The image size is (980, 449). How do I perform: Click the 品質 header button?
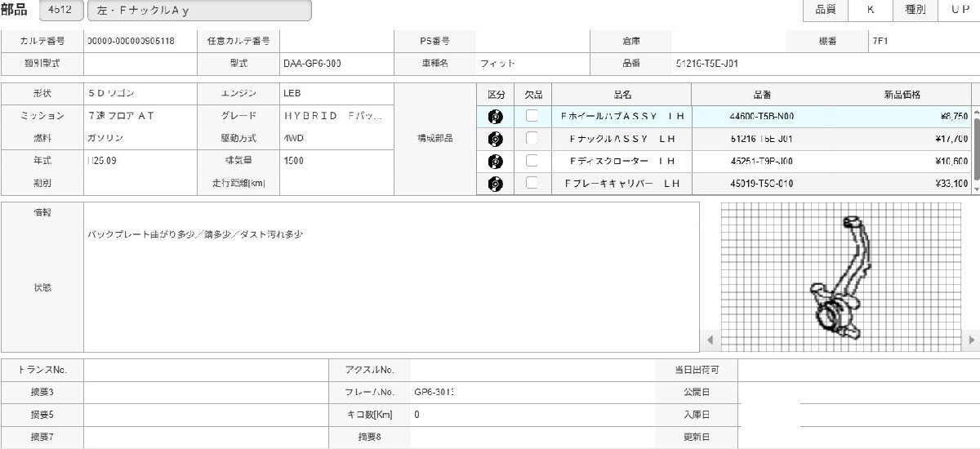826,10
